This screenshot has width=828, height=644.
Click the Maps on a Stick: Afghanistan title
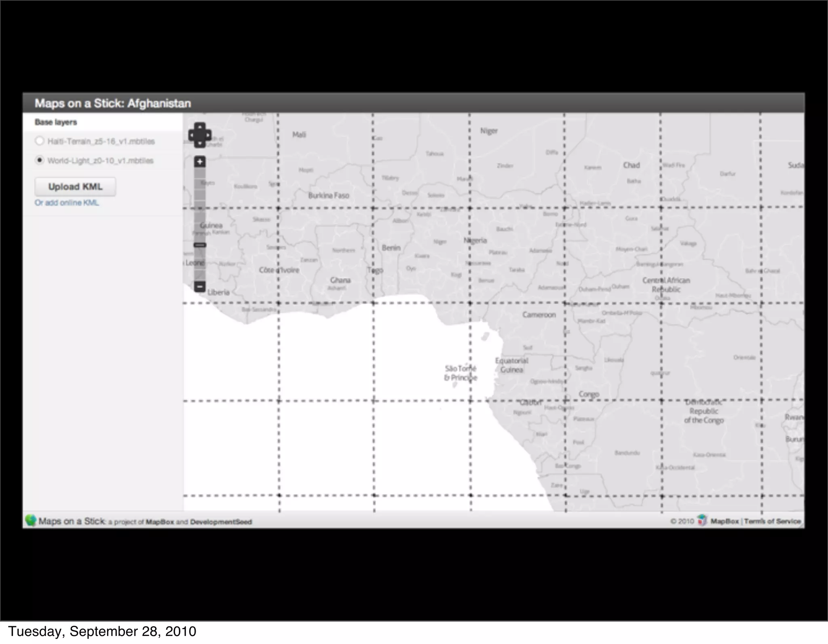pos(113,103)
